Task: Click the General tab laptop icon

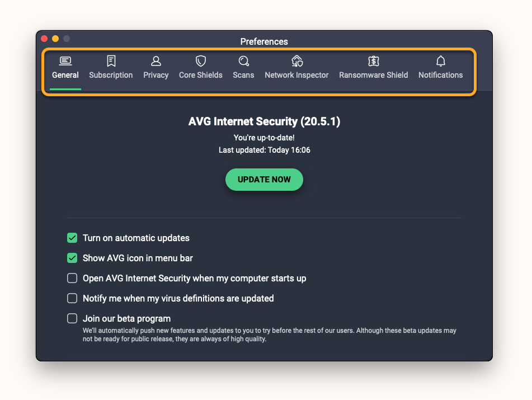Action: point(65,61)
